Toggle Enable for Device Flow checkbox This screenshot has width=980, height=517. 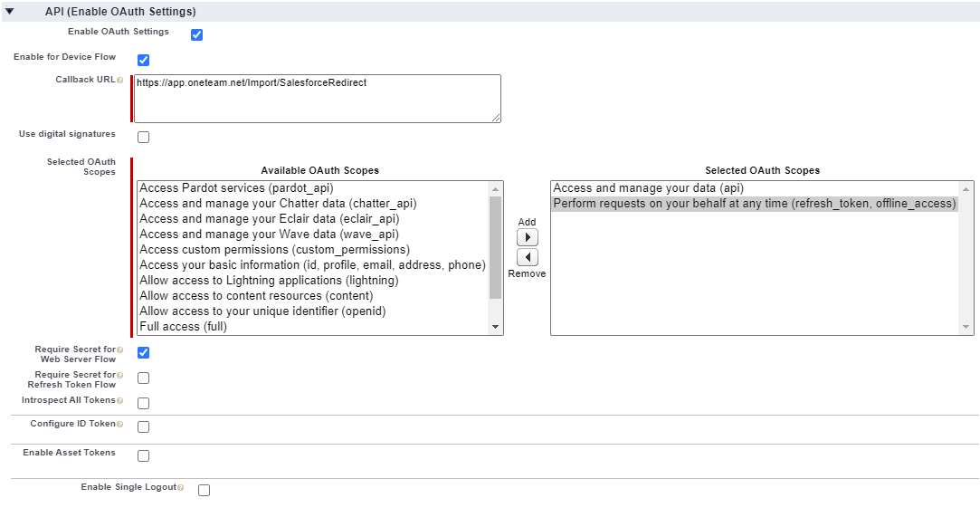pyautogui.click(x=143, y=60)
